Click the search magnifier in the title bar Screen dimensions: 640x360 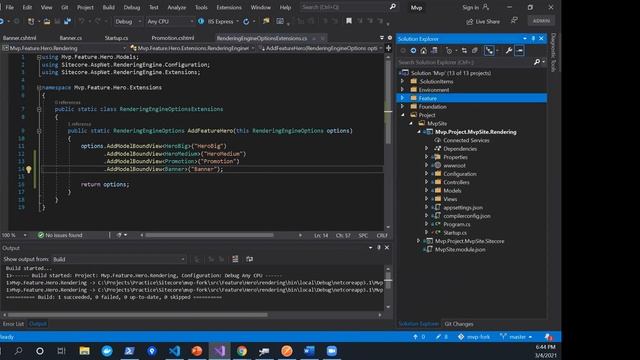click(393, 7)
